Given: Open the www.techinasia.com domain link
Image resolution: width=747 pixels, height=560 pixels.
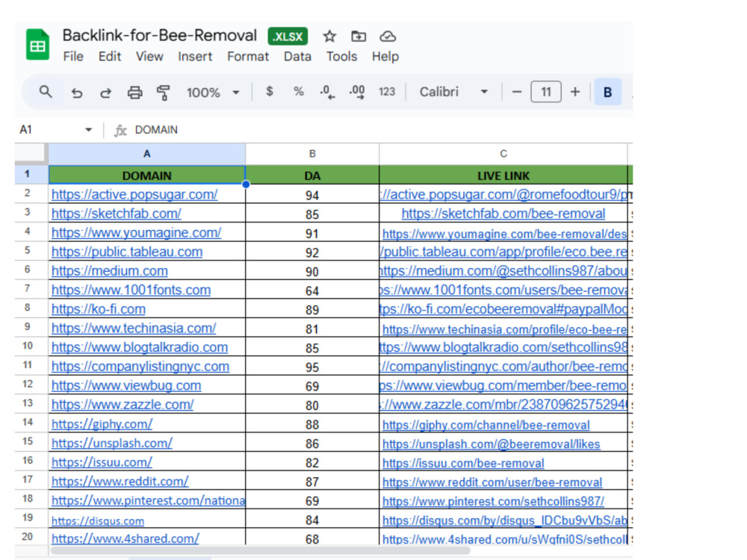Looking at the screenshot, I should tap(134, 328).
